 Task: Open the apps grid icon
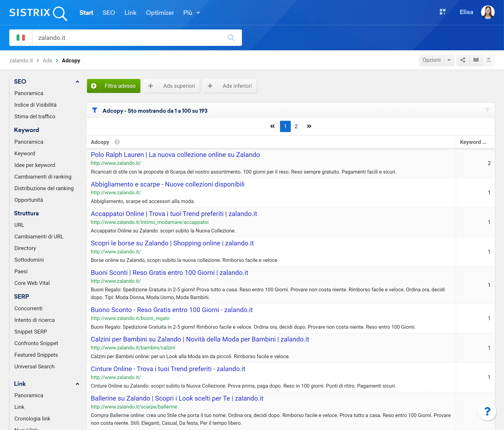click(x=443, y=12)
